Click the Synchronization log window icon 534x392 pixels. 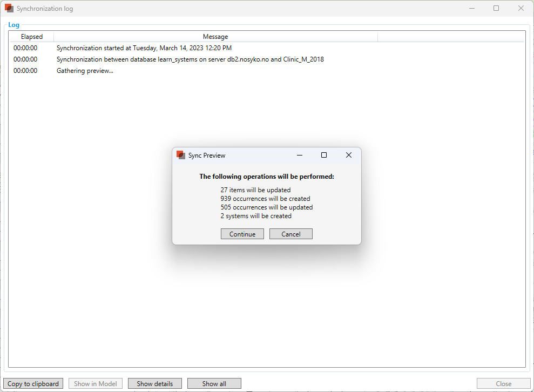[x=9, y=8]
